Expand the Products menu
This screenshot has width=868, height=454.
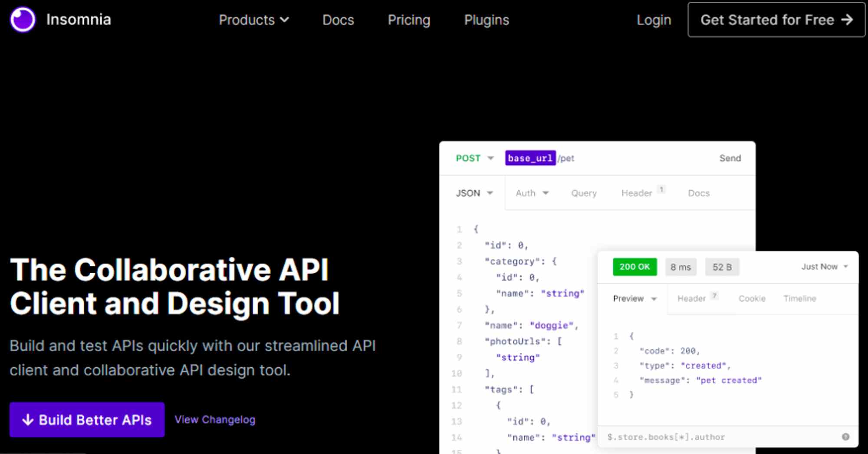(254, 20)
